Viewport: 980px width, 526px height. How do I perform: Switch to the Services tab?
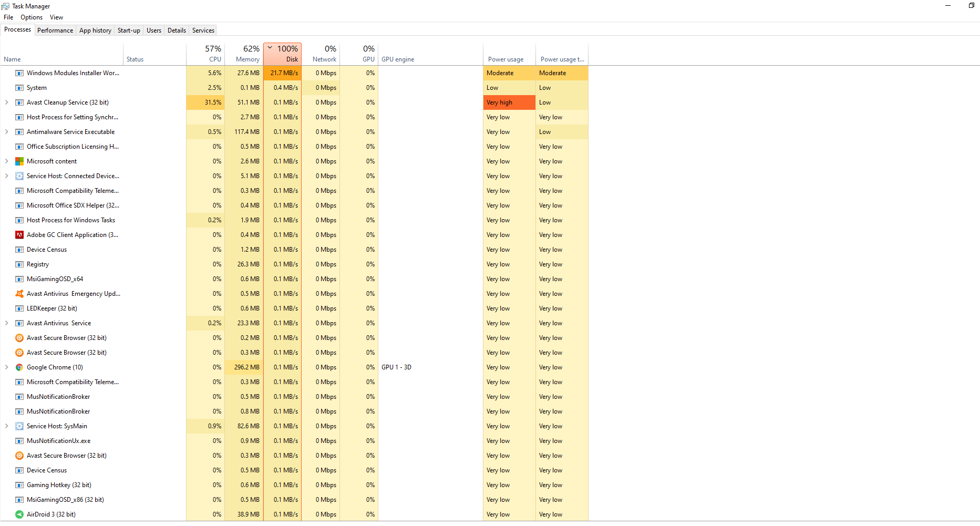(203, 30)
